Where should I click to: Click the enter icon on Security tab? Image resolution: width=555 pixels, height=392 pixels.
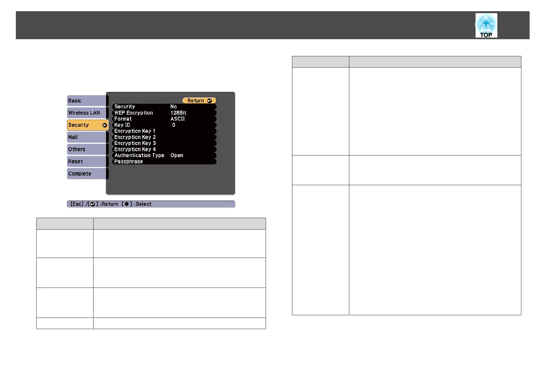pyautogui.click(x=104, y=125)
